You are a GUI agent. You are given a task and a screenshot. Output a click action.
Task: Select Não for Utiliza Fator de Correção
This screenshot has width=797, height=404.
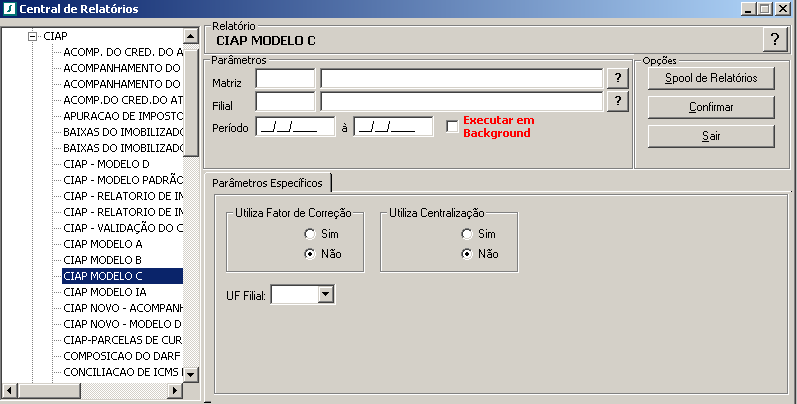click(310, 254)
